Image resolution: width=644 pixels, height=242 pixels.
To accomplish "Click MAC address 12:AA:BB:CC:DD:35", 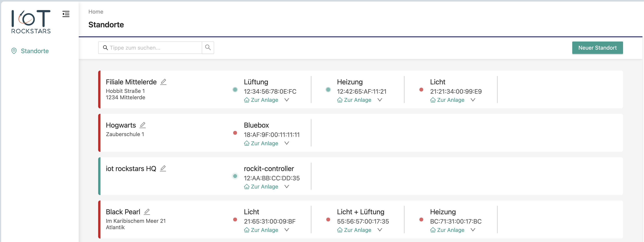I will point(272,178).
